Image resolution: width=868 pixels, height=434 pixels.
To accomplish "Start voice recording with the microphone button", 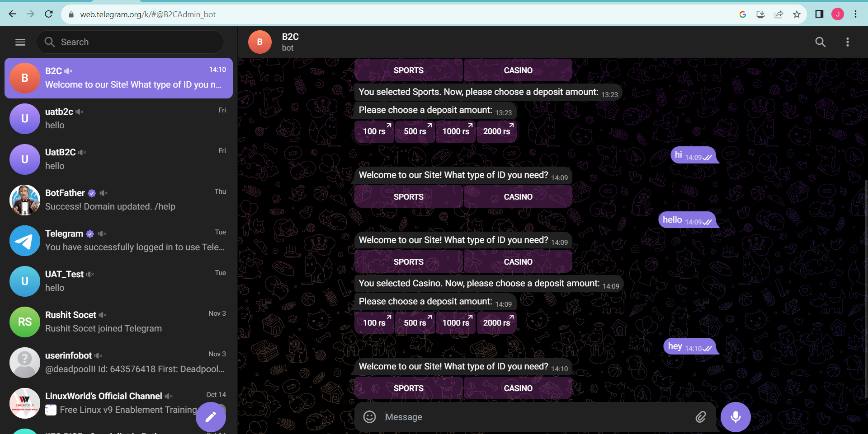I will [736, 417].
